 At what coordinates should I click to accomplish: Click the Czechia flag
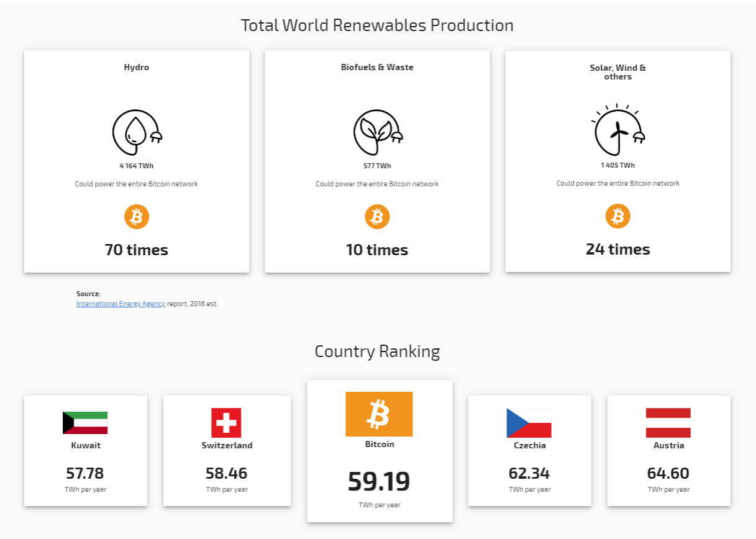(529, 423)
